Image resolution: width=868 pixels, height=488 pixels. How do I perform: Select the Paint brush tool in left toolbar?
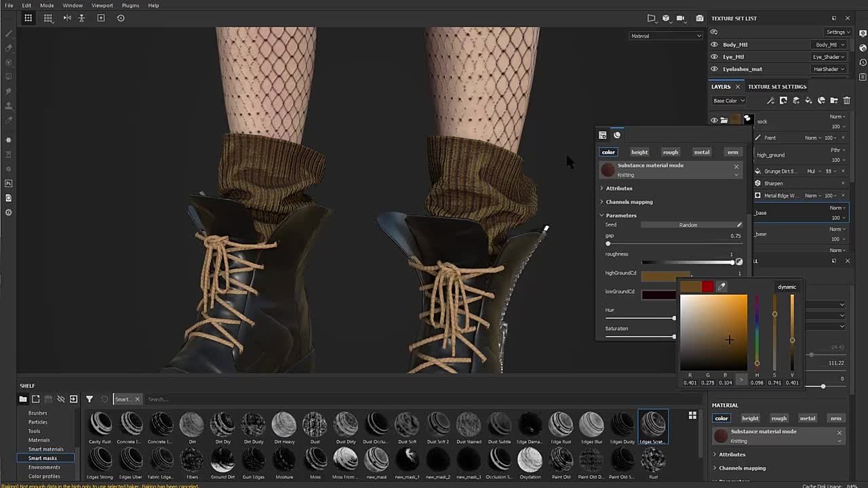(8, 33)
